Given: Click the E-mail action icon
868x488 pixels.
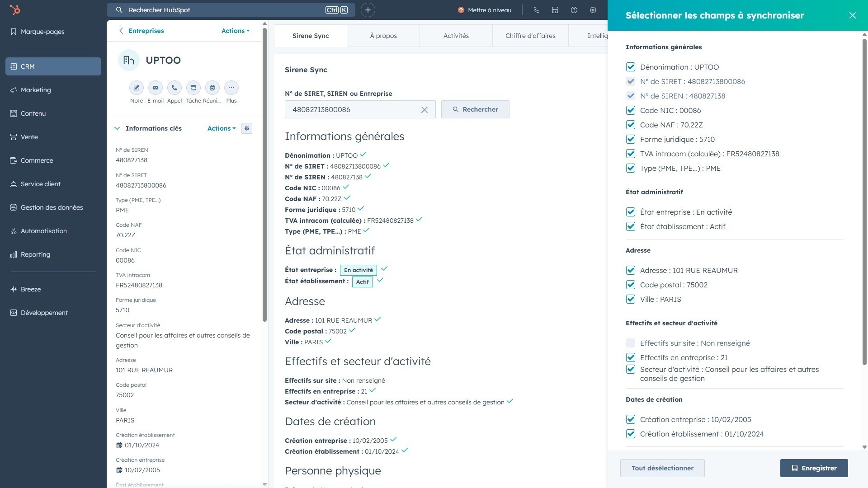Looking at the screenshot, I should [x=155, y=88].
